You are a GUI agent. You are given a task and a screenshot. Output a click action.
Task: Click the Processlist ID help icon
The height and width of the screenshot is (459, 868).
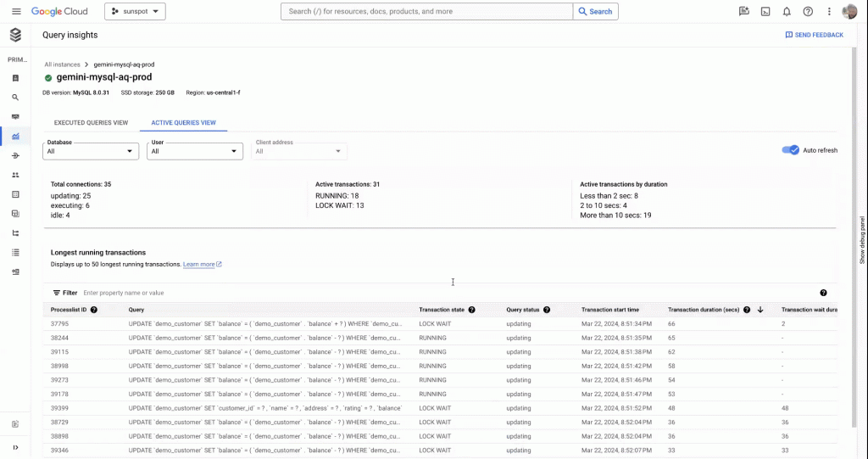(x=93, y=310)
